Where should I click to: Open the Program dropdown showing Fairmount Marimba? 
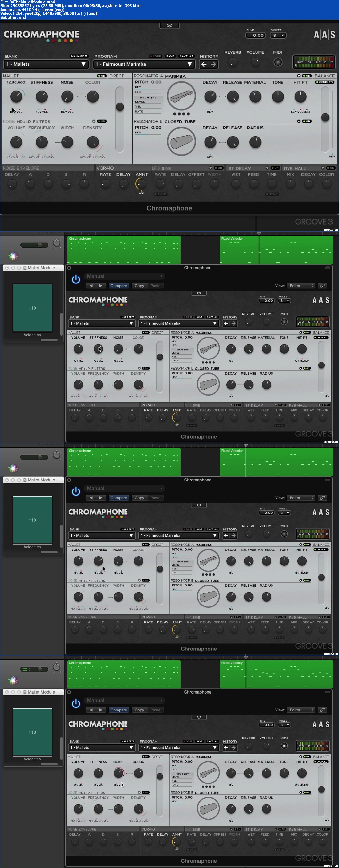point(143,64)
